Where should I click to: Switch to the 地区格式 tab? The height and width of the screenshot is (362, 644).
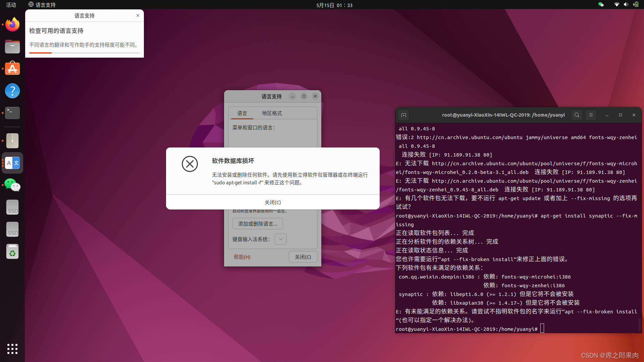pos(272,113)
